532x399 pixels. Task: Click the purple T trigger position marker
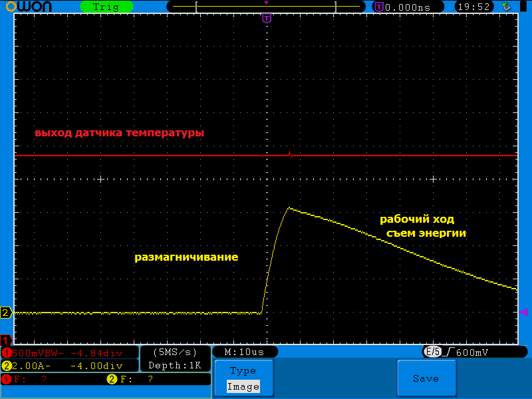[266, 18]
